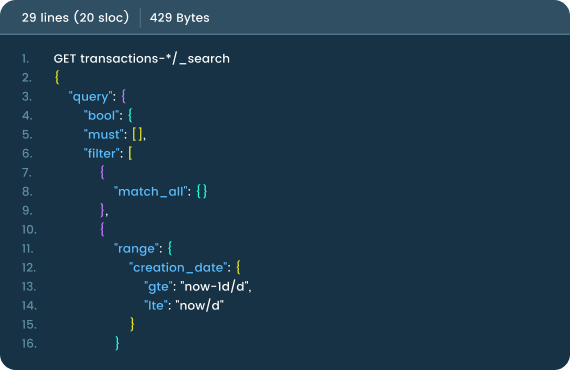The image size is (570, 370).
Task: Click the "match_all" key in the code
Action: [x=150, y=192]
